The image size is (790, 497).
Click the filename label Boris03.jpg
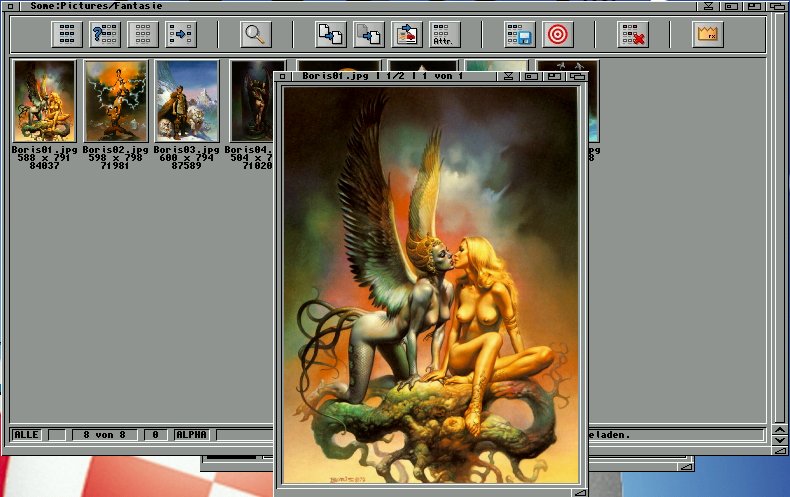point(186,150)
